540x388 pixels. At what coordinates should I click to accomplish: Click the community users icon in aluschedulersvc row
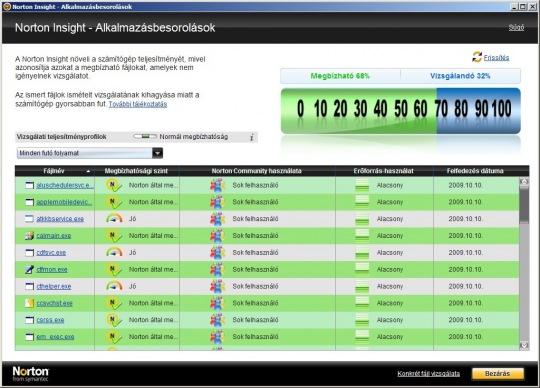click(x=217, y=185)
